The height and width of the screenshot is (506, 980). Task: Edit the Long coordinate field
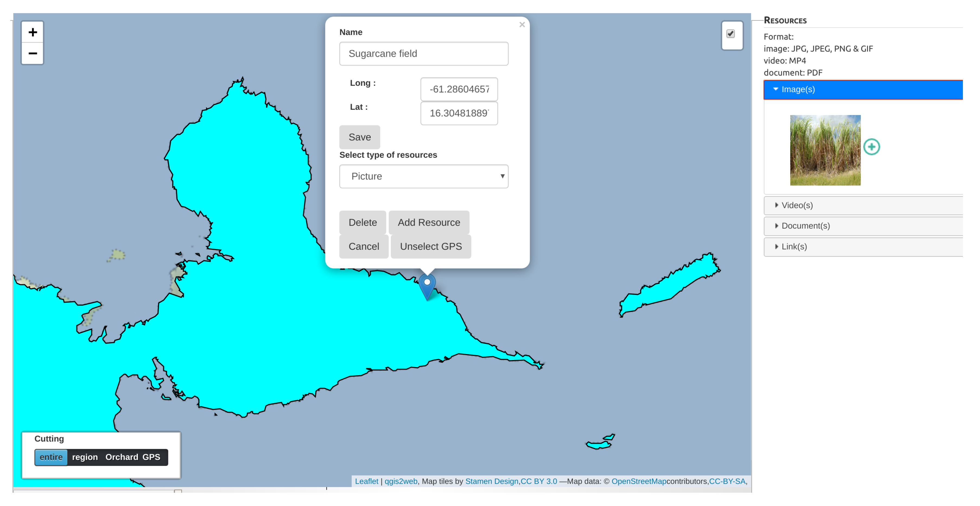(459, 89)
